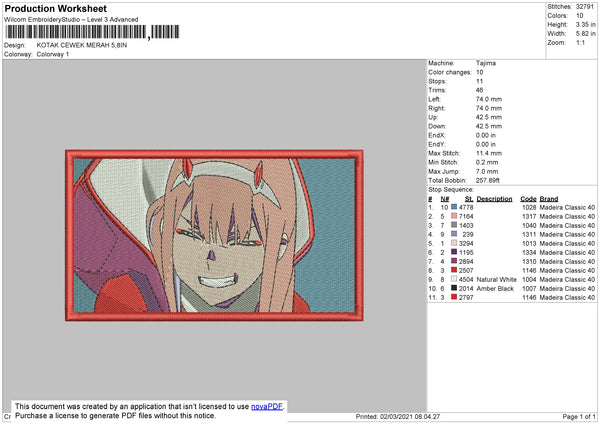Image resolution: width=600 pixels, height=424 pixels.
Task: Select the 'Description' column header
Action: point(494,199)
